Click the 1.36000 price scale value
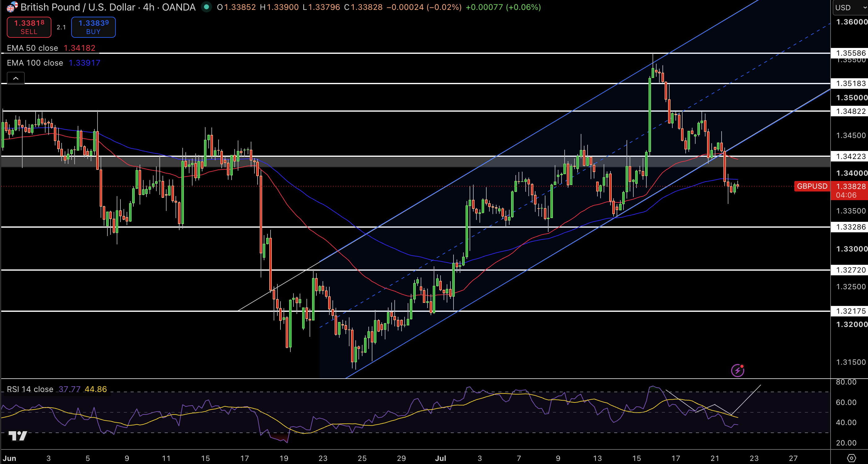The image size is (868, 464). click(x=852, y=22)
